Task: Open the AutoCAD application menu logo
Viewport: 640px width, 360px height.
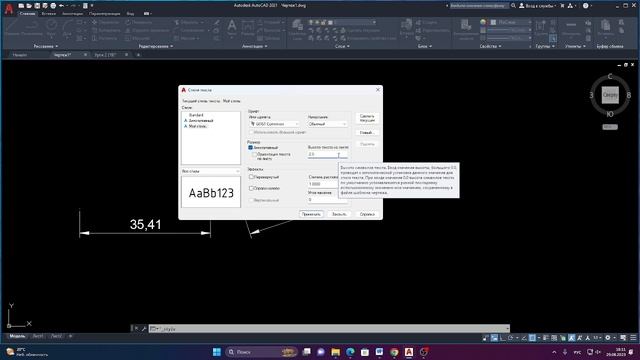Action: click(9, 9)
